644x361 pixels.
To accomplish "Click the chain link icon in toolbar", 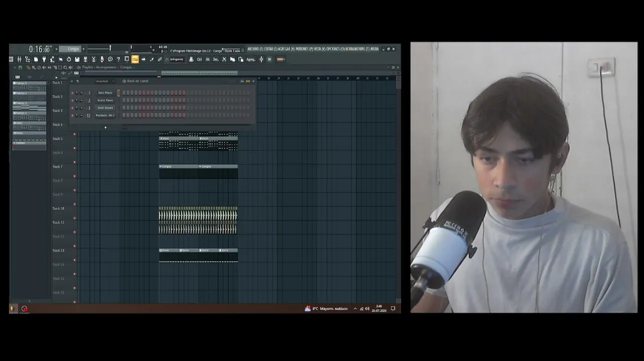I will point(160,59).
